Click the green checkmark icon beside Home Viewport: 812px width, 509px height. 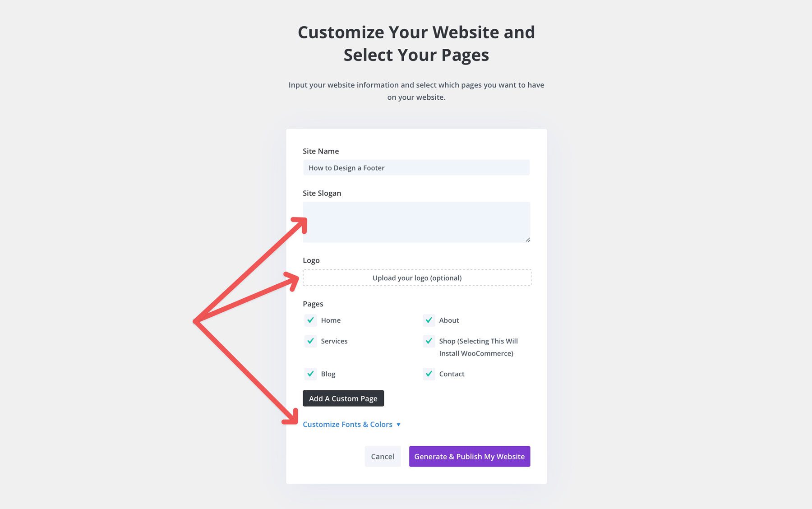pos(310,320)
